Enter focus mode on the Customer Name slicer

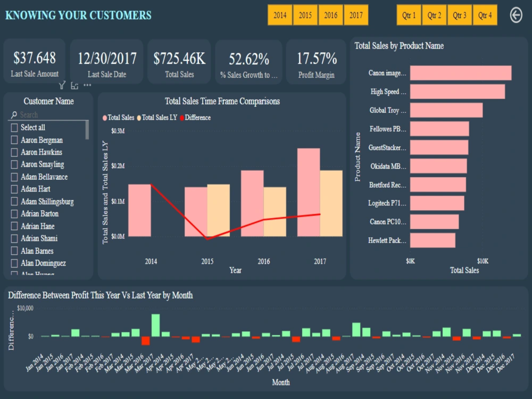pyautogui.click(x=74, y=85)
